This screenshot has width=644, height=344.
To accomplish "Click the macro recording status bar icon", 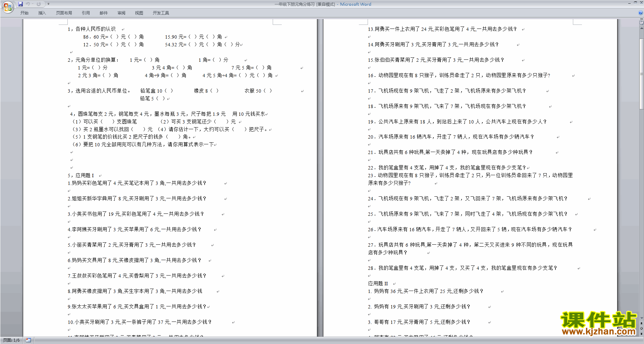I will click(29, 340).
